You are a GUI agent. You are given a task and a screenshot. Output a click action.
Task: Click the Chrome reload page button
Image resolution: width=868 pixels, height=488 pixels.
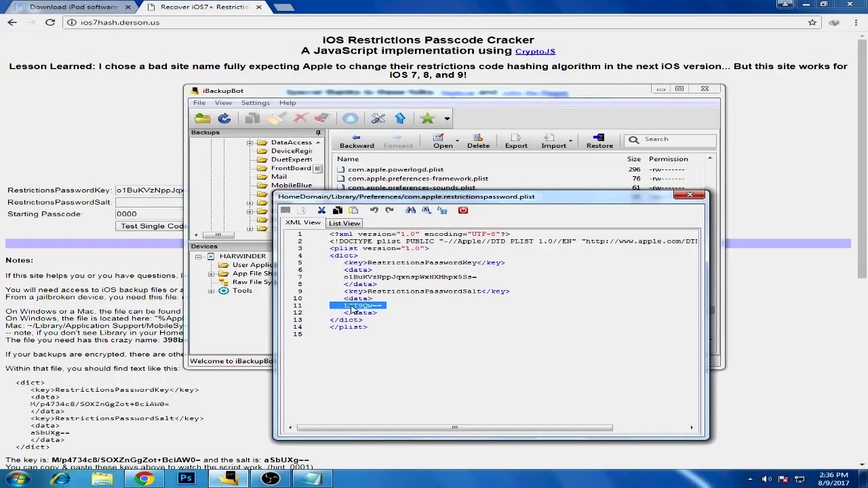pyautogui.click(x=50, y=22)
